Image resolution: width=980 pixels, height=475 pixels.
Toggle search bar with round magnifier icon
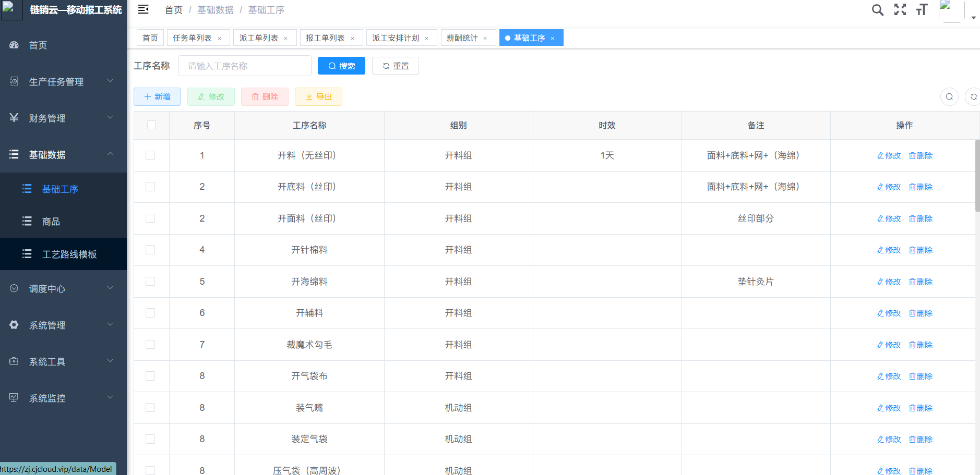(x=949, y=96)
